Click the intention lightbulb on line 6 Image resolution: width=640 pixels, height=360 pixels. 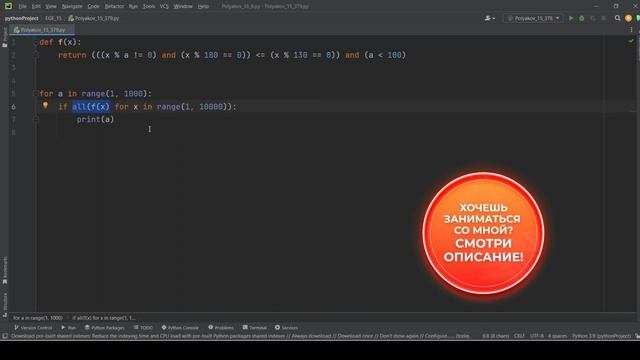pyautogui.click(x=45, y=105)
